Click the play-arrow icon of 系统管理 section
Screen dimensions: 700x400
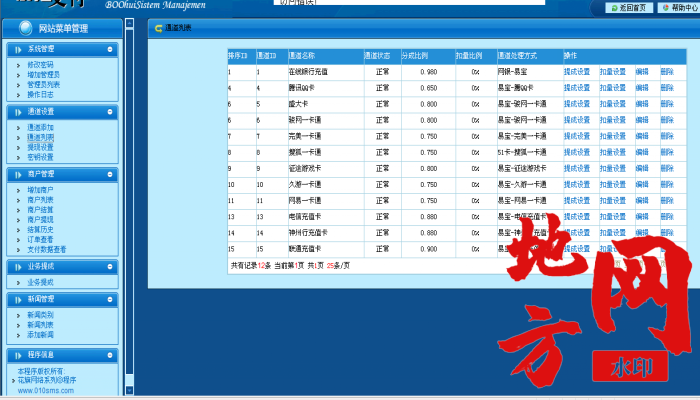pyautogui.click(x=18, y=50)
